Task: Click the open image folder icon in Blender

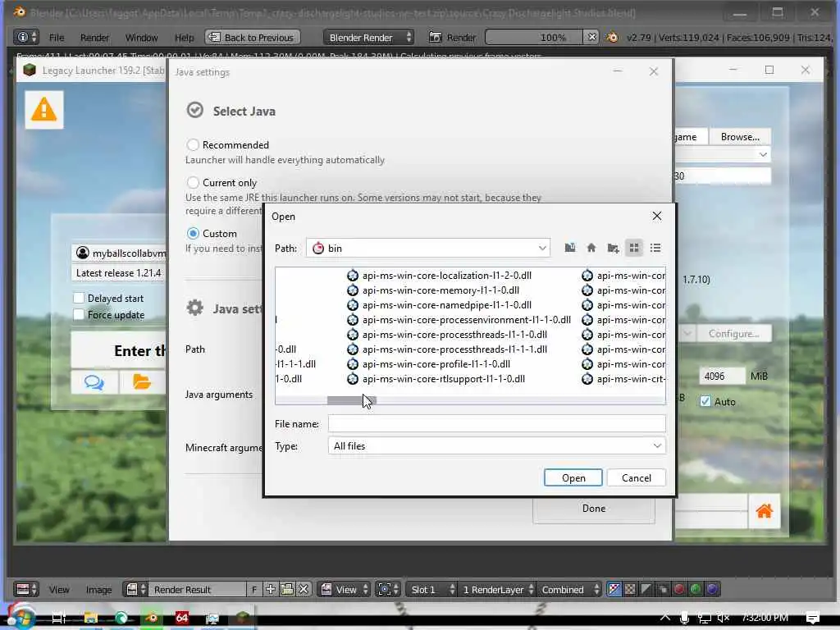Action: click(287, 589)
